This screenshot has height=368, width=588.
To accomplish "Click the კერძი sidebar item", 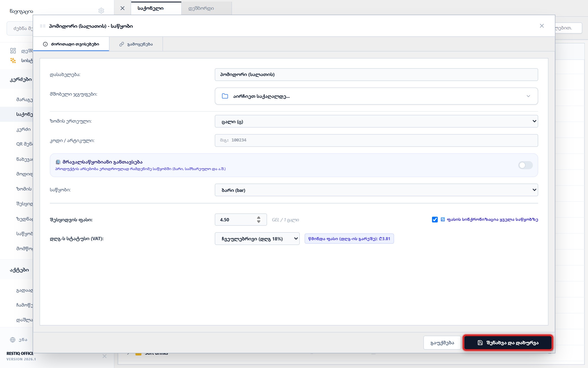I will (x=23, y=129).
